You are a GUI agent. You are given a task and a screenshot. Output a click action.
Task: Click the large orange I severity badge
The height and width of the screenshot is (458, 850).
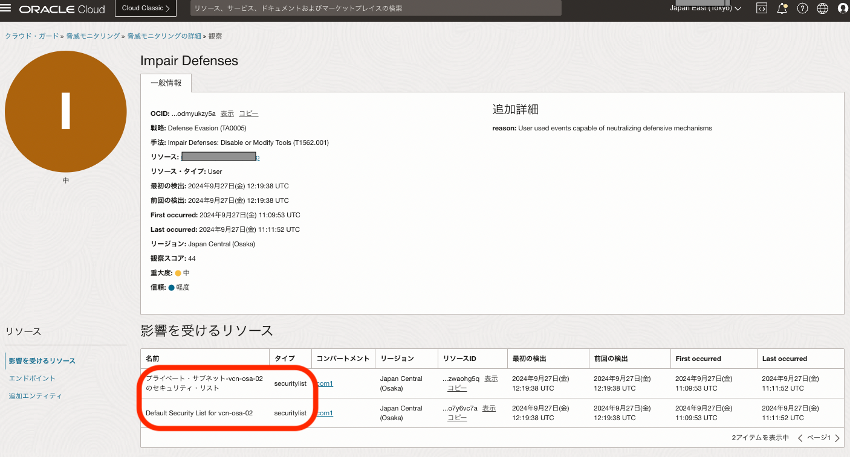[66, 112]
